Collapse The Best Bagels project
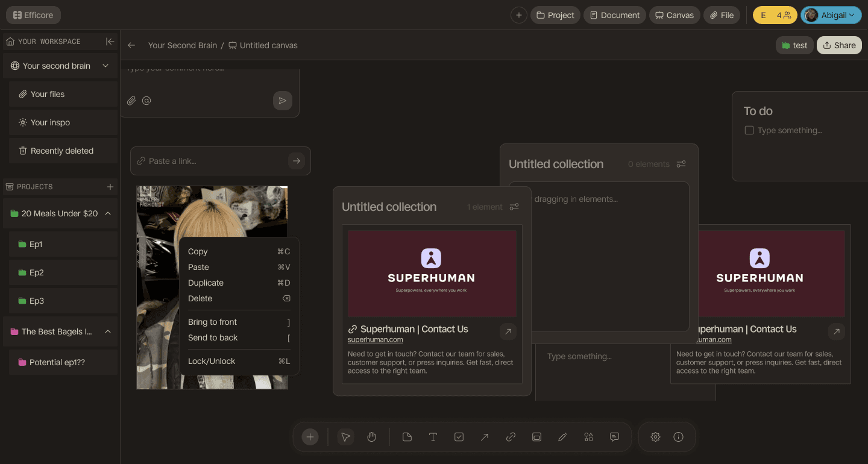This screenshot has height=464, width=868. tap(108, 331)
